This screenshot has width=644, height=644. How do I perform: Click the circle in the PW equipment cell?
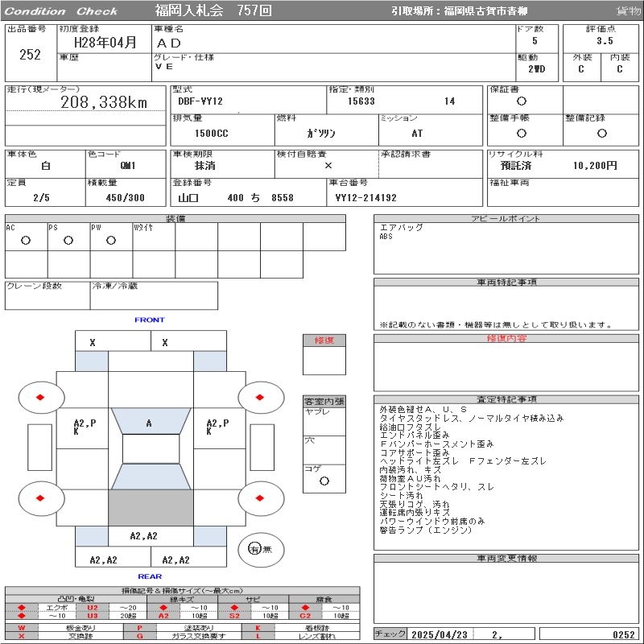tap(111, 240)
